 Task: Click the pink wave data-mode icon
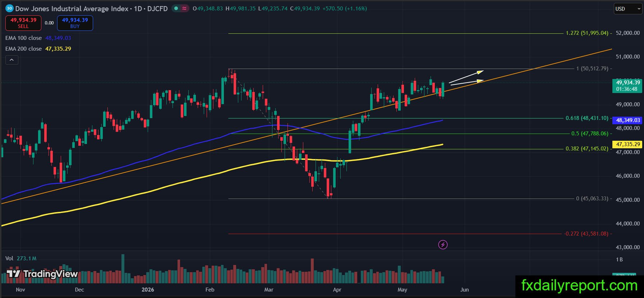click(184, 9)
